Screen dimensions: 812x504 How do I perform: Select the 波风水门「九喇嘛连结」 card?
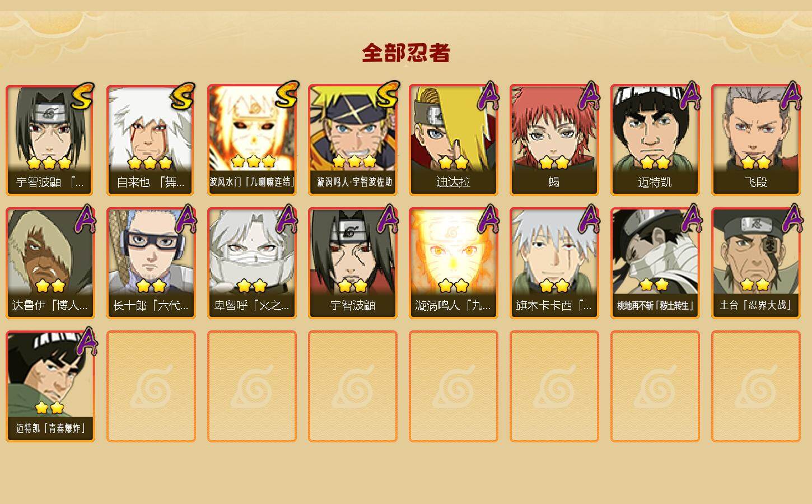[x=252, y=140]
